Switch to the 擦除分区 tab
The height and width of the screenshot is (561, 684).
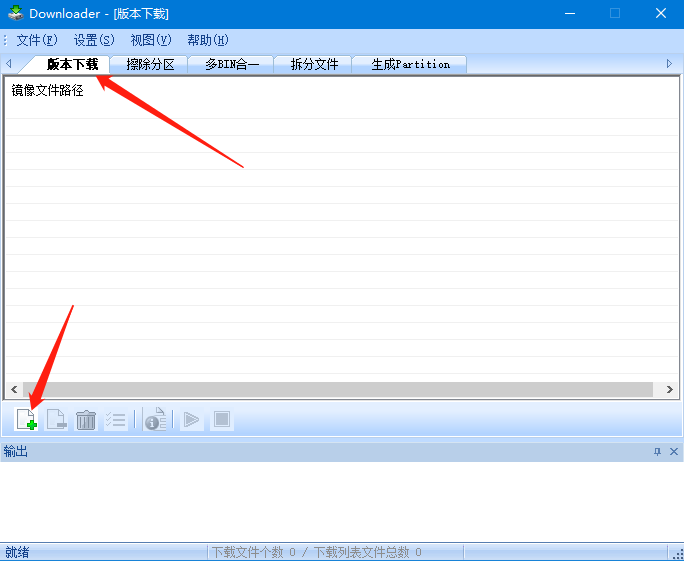click(150, 64)
